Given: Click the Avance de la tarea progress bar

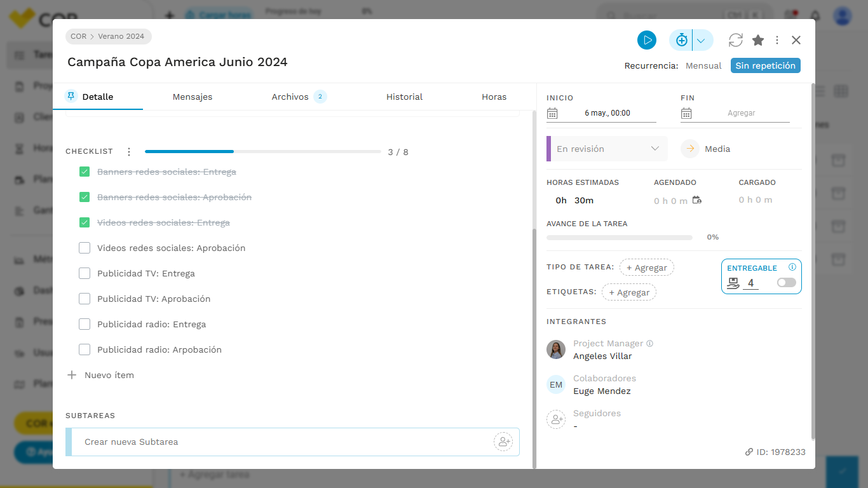Looking at the screenshot, I should (620, 238).
